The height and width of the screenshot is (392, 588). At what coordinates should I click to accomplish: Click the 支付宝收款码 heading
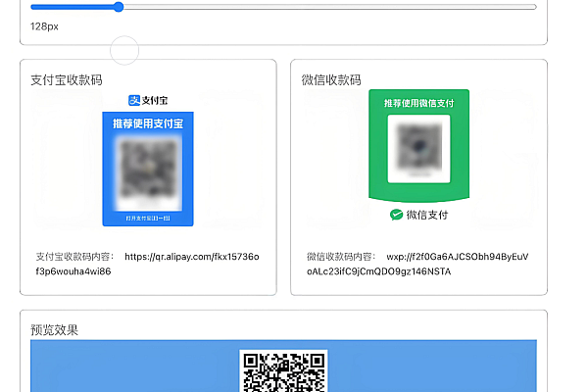click(67, 80)
